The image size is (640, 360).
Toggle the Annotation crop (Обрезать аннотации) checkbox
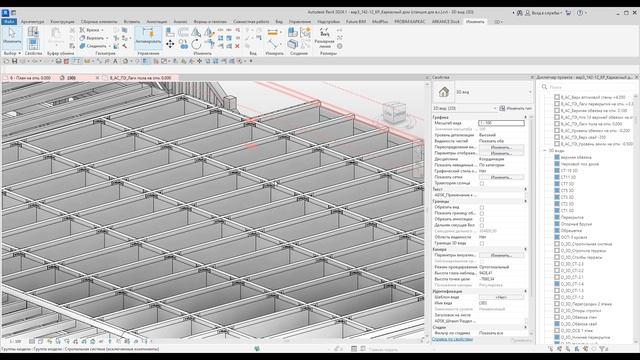pyautogui.click(x=482, y=219)
